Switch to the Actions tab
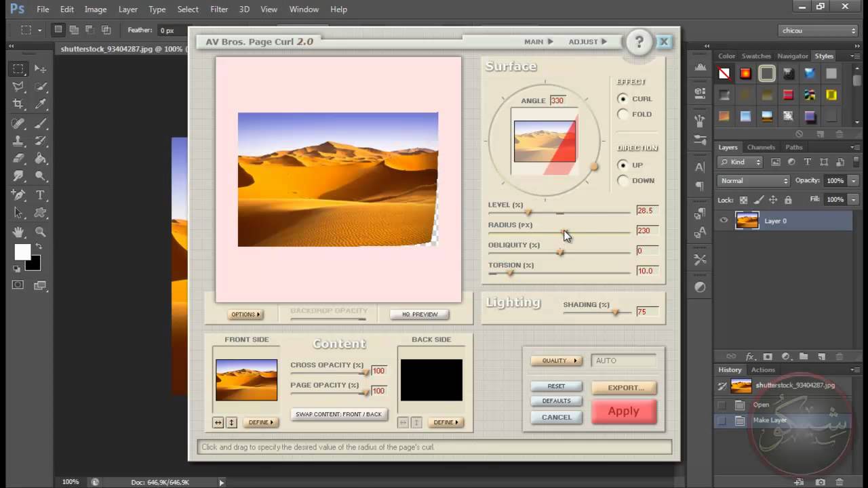 pyautogui.click(x=763, y=370)
